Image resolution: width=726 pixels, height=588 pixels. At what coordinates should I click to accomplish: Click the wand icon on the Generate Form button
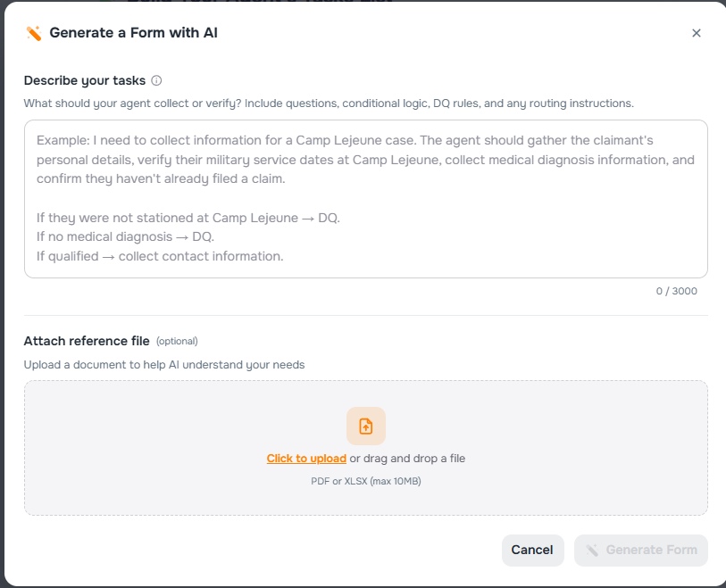pos(594,550)
